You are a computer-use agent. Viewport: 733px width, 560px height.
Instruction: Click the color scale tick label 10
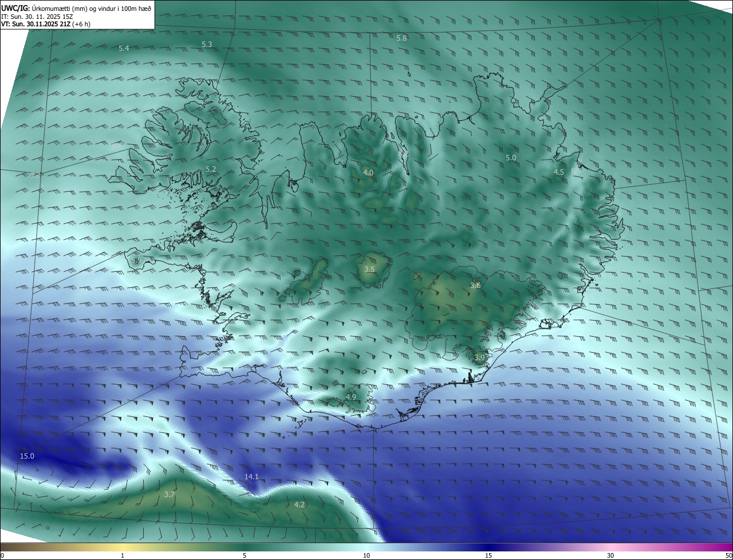[x=366, y=556]
